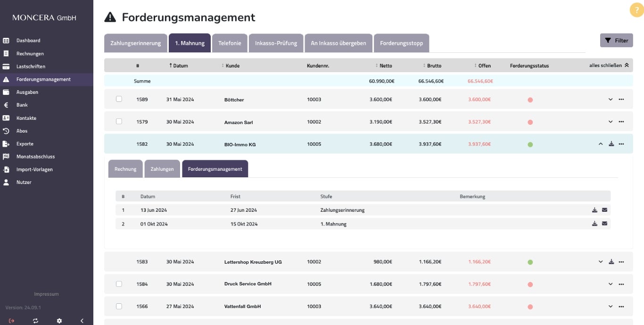Open the Impressum link

(46, 294)
